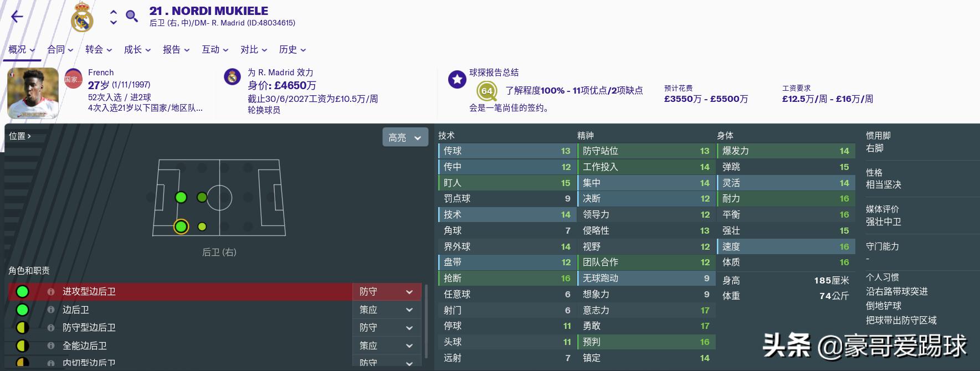The height and width of the screenshot is (371, 980).
Task: Click the small Real Madrid crest beside 身价
Action: tap(232, 77)
